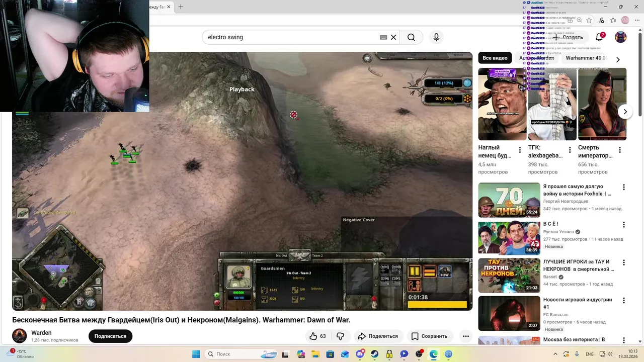Open options for the Foxhole video
The image size is (644, 362).
coord(624,187)
